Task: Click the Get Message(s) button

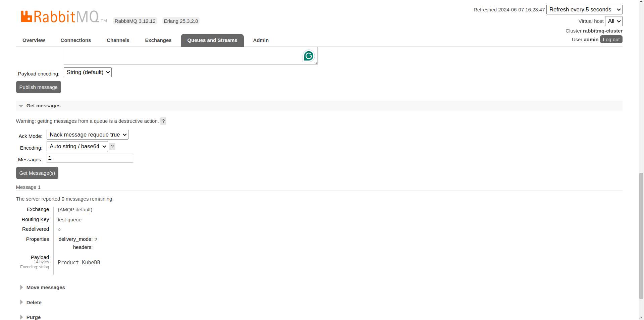Action: pos(37,173)
